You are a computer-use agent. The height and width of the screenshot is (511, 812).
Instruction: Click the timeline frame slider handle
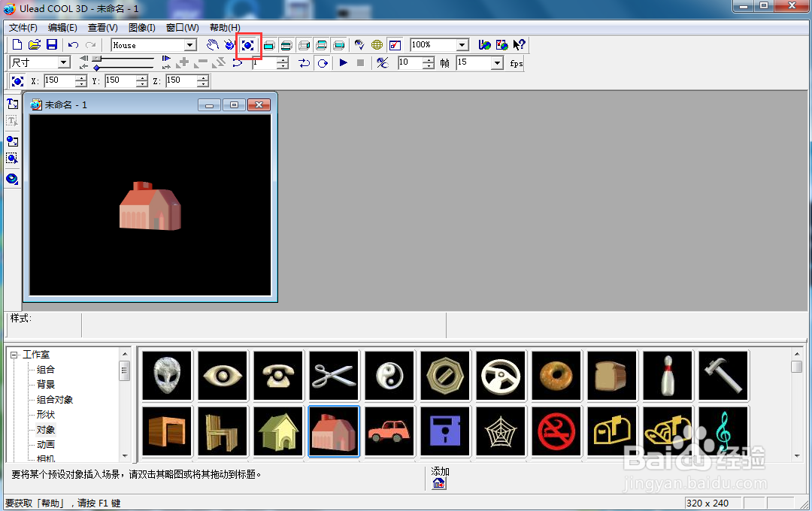97,59
